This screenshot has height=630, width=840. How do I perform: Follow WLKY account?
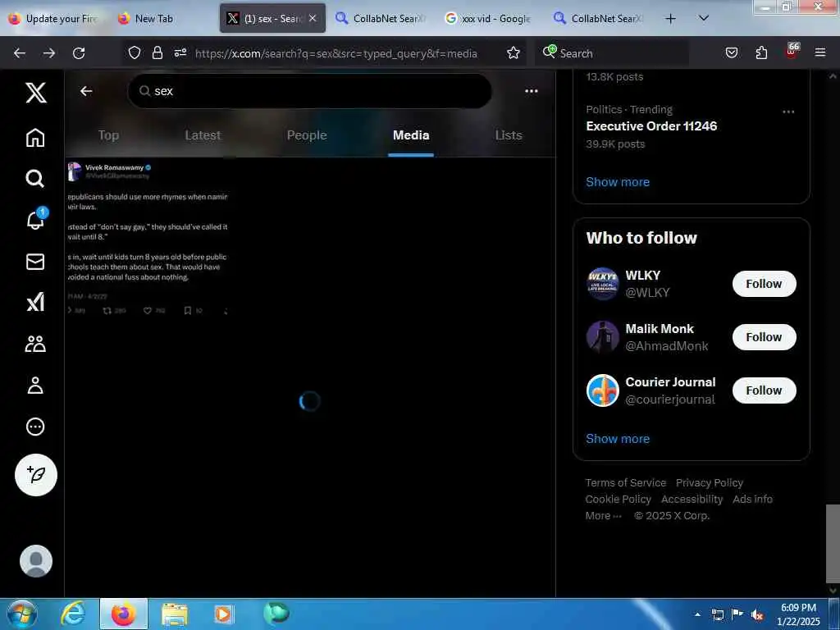click(x=764, y=284)
